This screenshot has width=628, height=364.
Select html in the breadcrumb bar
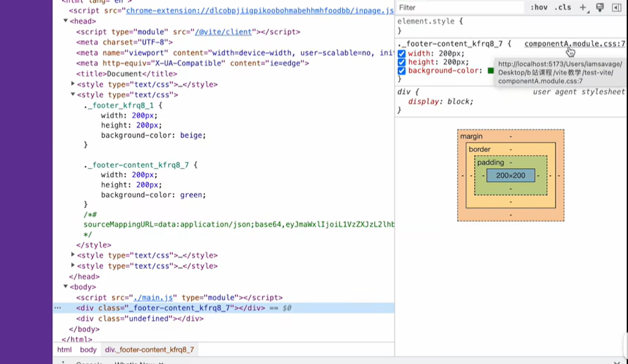[65, 350]
